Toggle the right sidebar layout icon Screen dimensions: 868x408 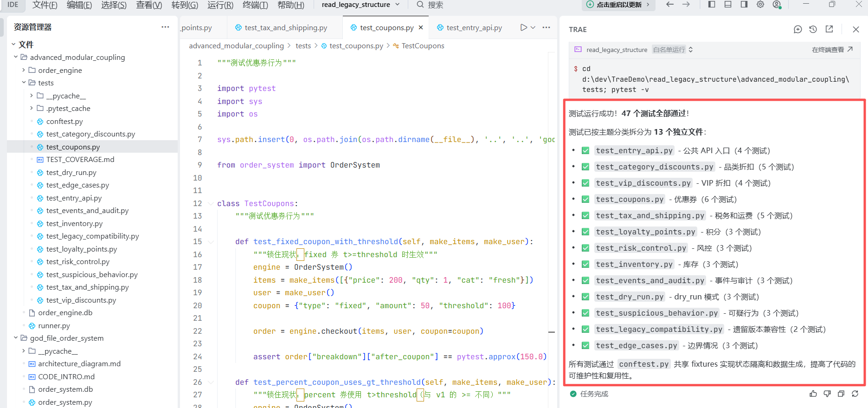point(744,5)
